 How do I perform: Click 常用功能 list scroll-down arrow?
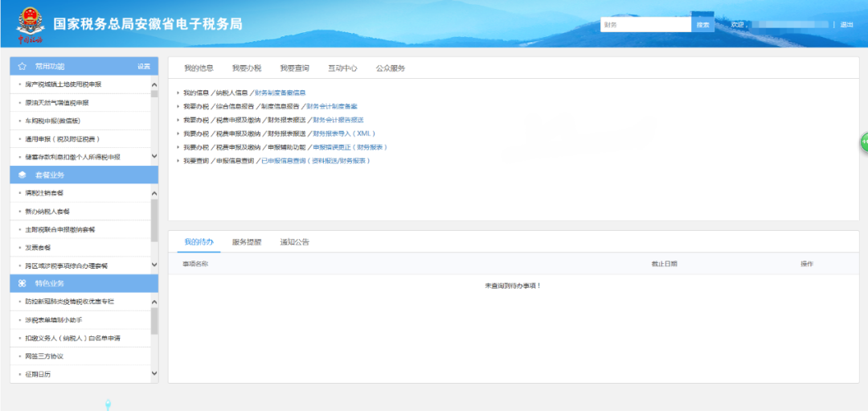click(154, 157)
